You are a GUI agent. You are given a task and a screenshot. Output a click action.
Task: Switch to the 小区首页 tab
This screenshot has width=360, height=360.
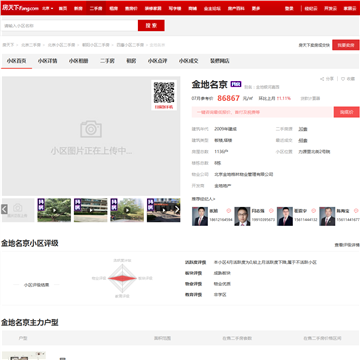coord(16,61)
